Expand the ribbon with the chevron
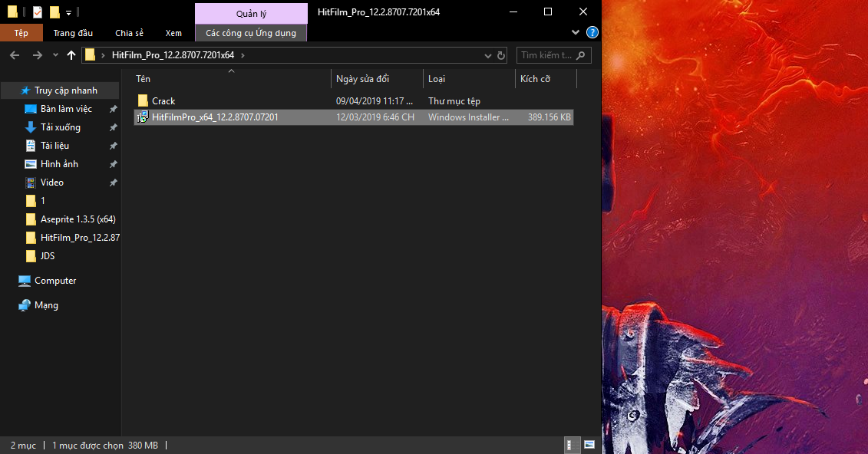Image resolution: width=868 pixels, height=454 pixels. point(576,33)
